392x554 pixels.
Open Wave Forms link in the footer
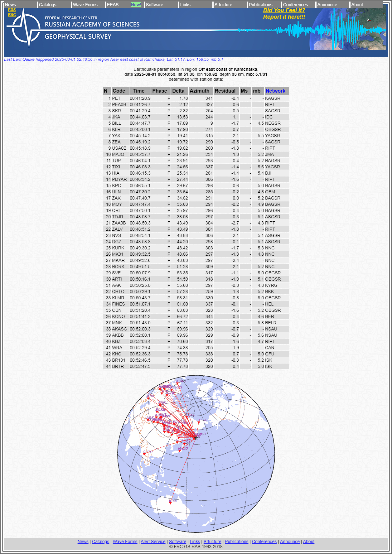[x=125, y=542]
